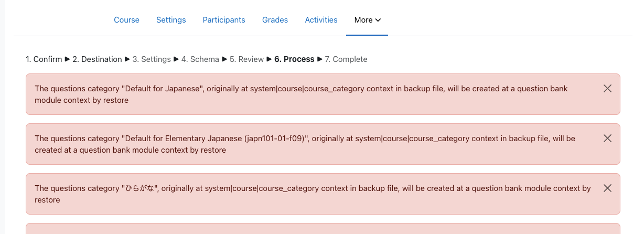Go to the Participants tab
This screenshot has height=234, width=644.
point(224,20)
